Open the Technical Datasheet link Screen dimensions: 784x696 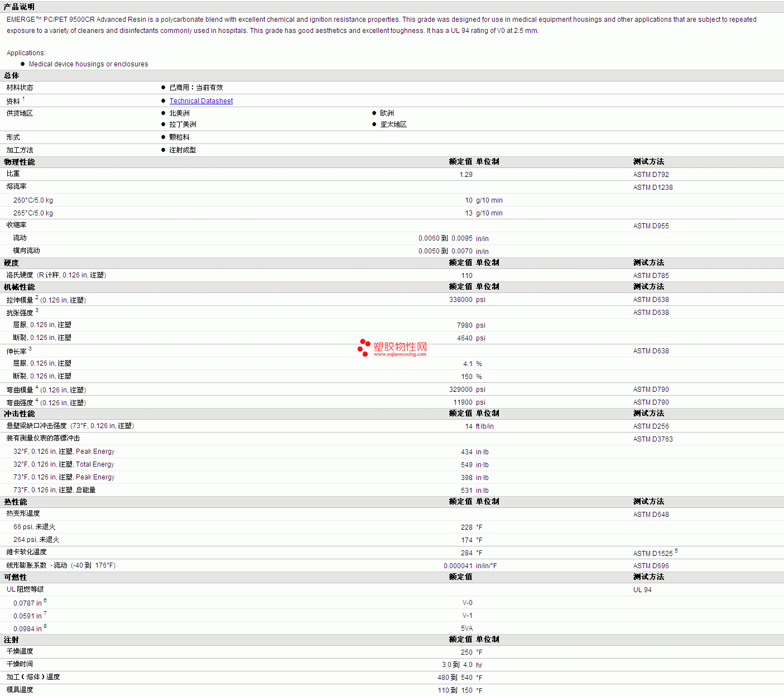point(201,101)
